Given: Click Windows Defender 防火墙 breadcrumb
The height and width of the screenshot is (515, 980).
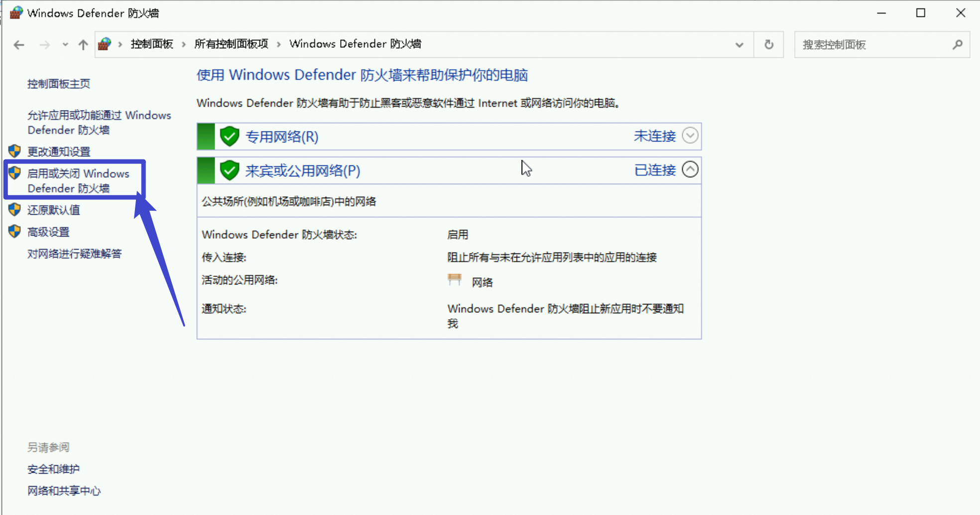Looking at the screenshot, I should (x=355, y=44).
